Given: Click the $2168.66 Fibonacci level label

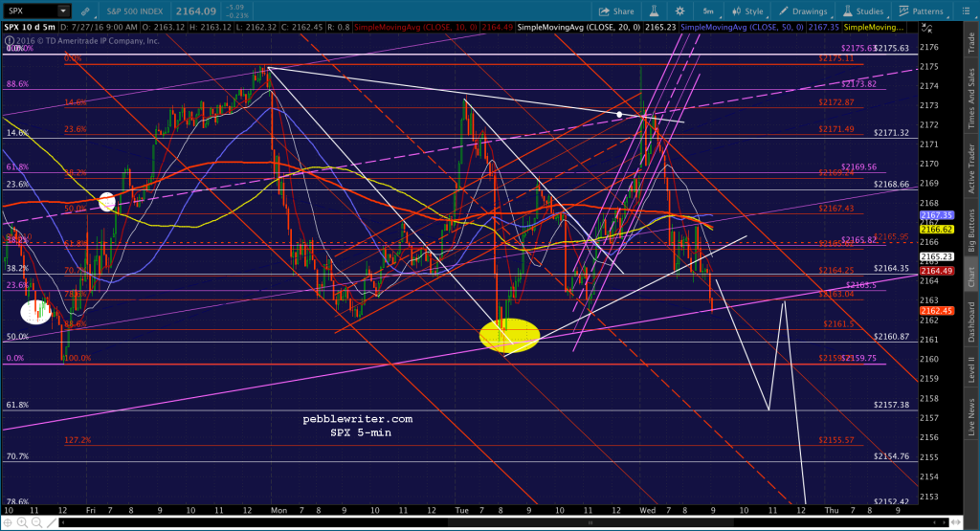Looking at the screenshot, I should pos(891,185).
